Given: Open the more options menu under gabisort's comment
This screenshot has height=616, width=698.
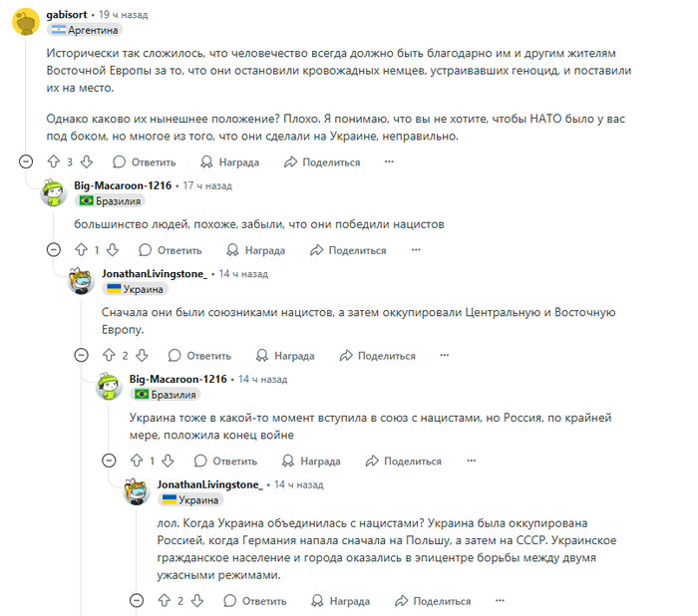Looking at the screenshot, I should (x=389, y=161).
